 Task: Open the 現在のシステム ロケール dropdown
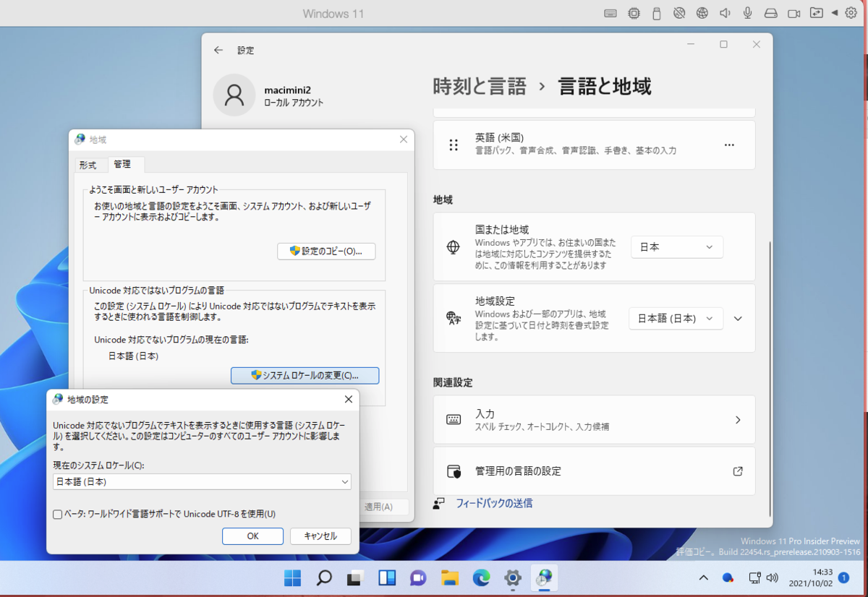point(202,481)
